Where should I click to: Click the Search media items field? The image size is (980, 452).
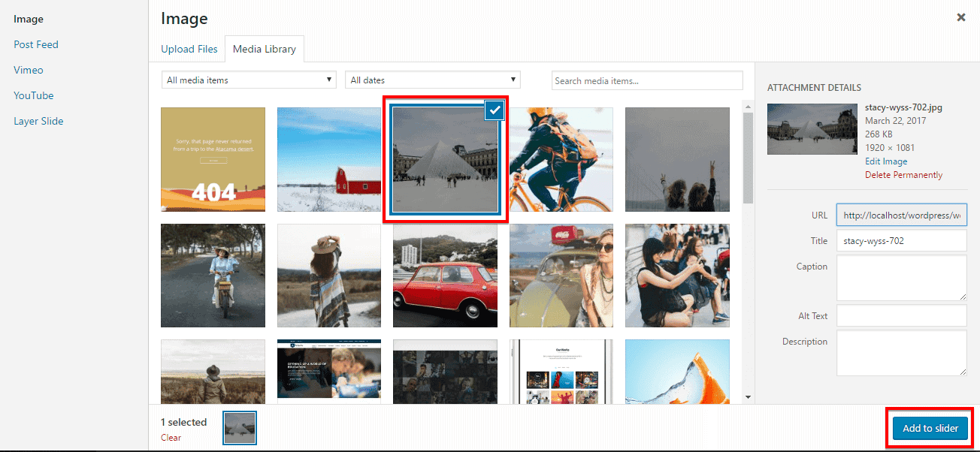(647, 80)
